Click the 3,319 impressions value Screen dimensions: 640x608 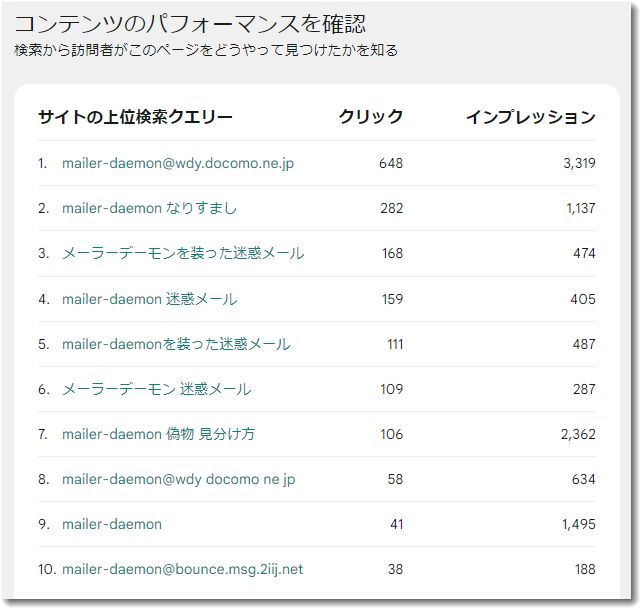(x=578, y=163)
